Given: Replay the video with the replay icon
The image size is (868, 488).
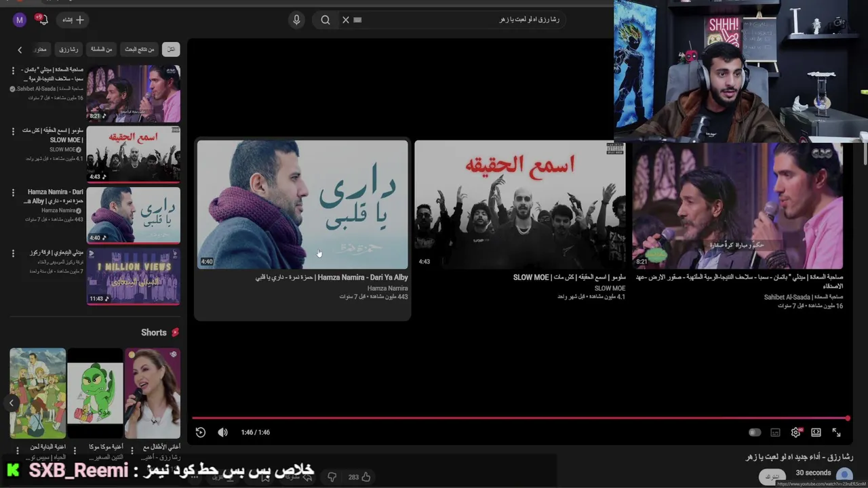Looking at the screenshot, I should coord(200,432).
